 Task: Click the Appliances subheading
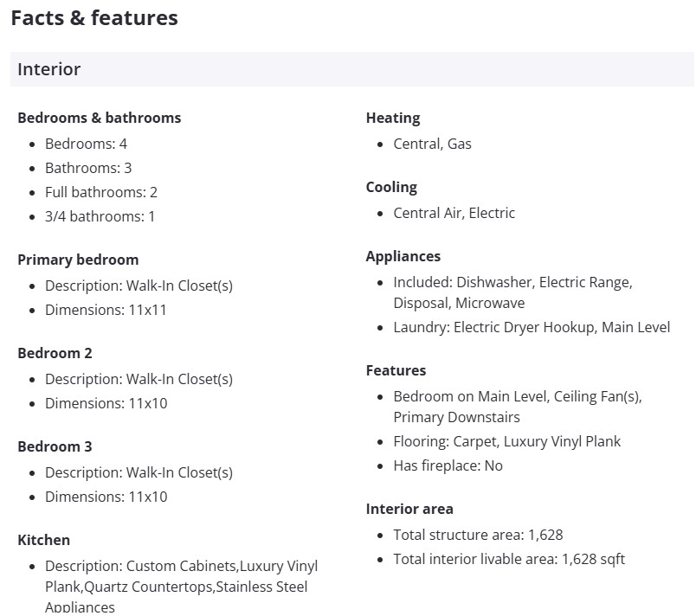[x=403, y=256]
